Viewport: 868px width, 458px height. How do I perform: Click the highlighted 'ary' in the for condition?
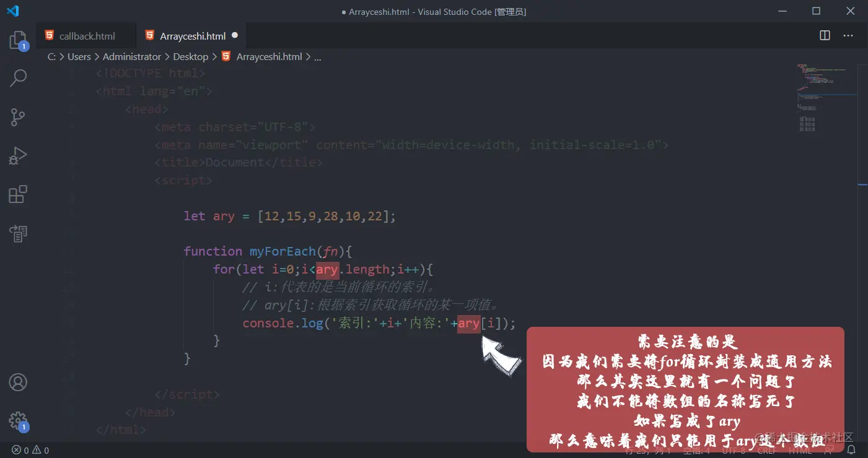pyautogui.click(x=327, y=269)
